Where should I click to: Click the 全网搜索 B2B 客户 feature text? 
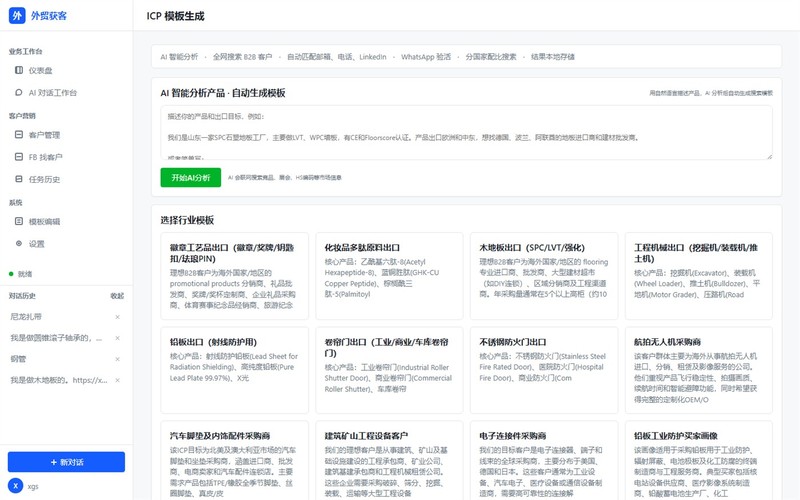[242, 57]
